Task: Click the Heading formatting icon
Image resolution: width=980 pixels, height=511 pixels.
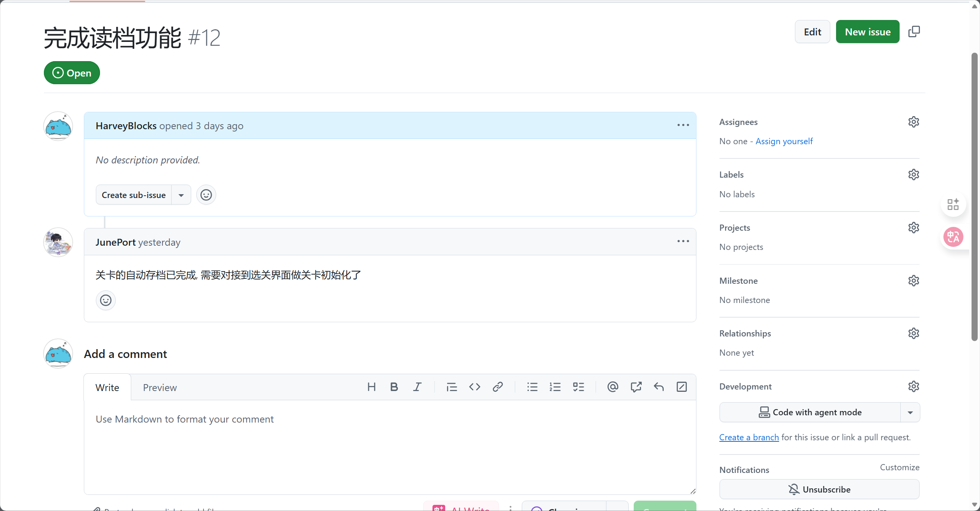Action: [371, 387]
